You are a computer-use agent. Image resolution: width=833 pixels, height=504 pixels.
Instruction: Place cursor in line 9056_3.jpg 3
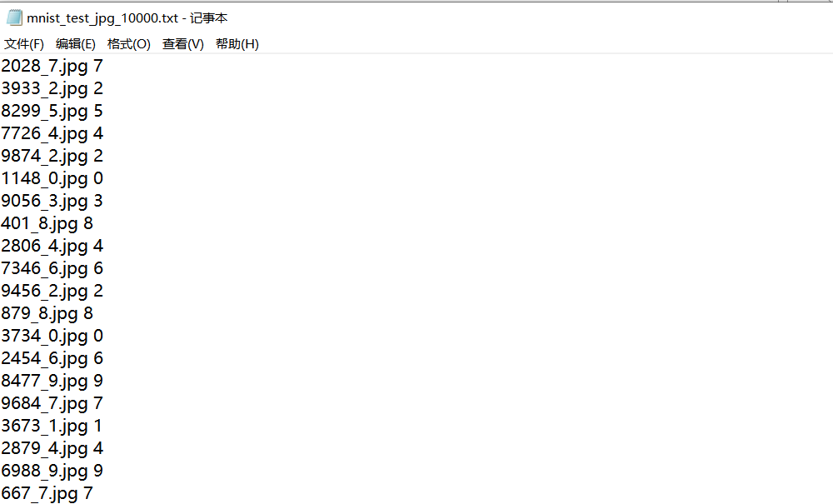point(52,202)
